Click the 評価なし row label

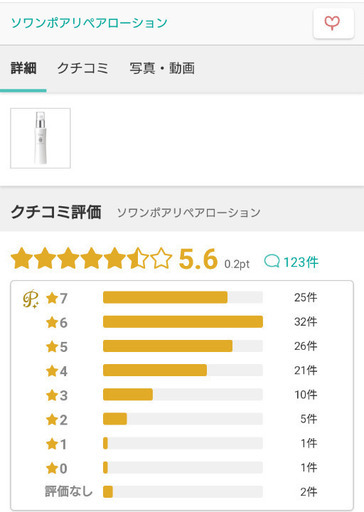pyautogui.click(x=69, y=491)
